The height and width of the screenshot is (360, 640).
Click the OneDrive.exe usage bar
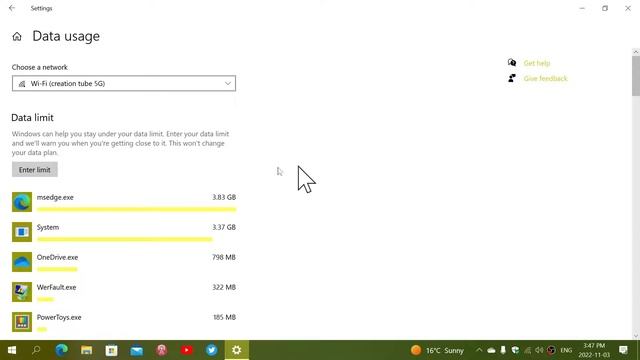click(57, 269)
